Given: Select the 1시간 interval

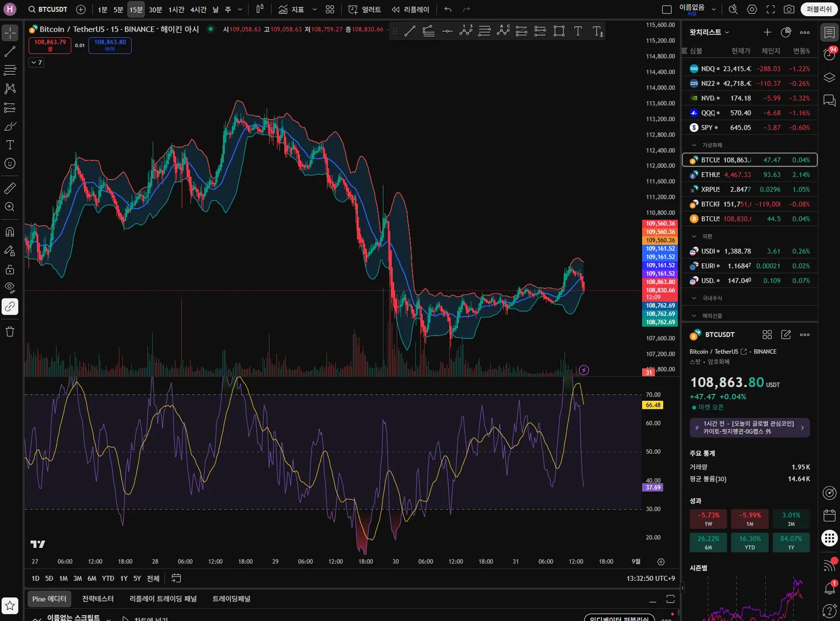Looking at the screenshot, I should pyautogui.click(x=176, y=9).
